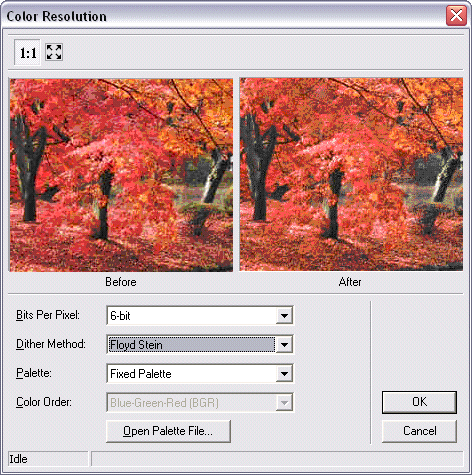This screenshot has width=473, height=476.
Task: Click the Bits Per Pixel label
Action: click(48, 315)
